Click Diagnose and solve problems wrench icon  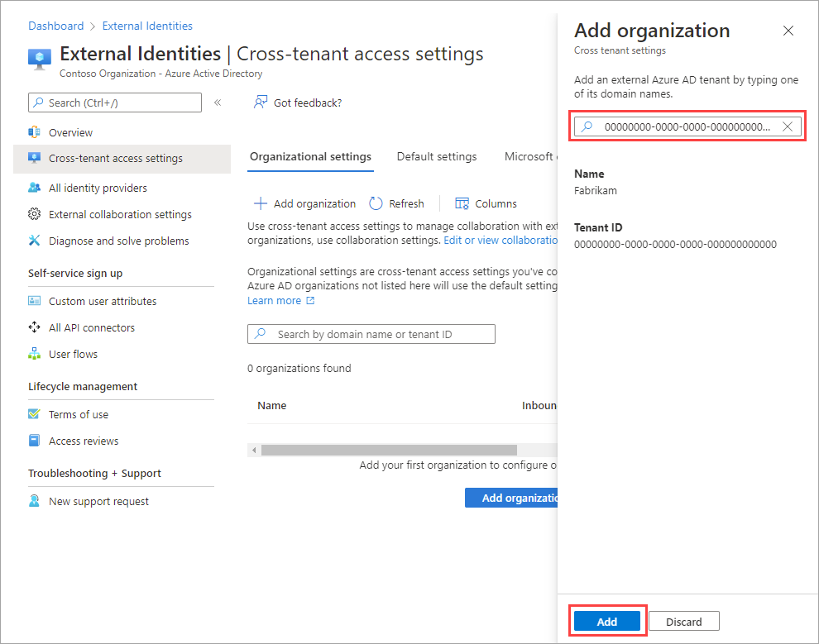point(35,241)
